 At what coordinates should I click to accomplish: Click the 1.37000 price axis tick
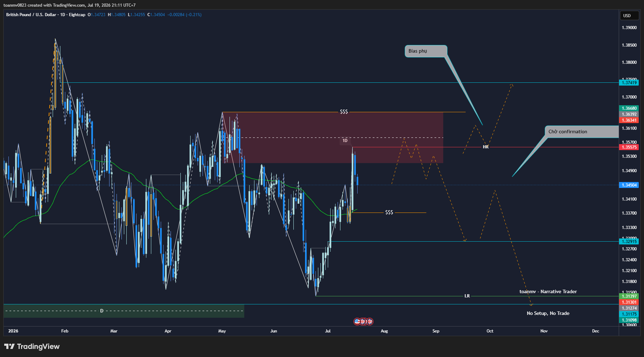point(629,97)
